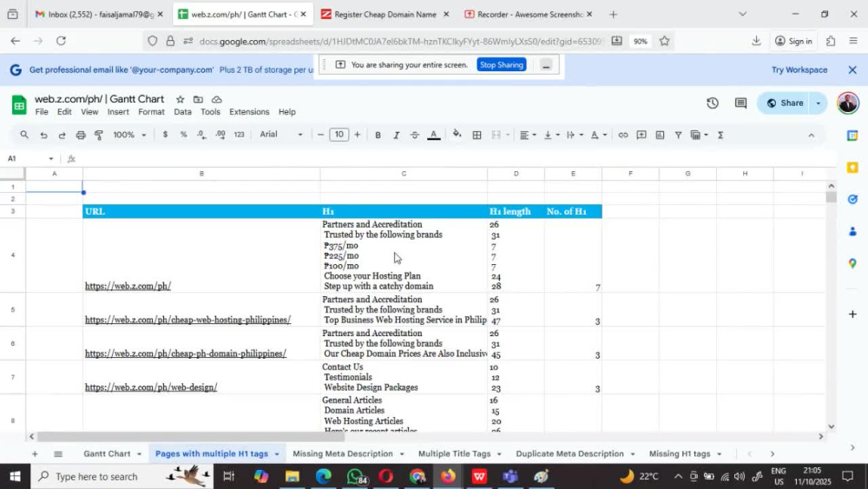Create a filter
Screen dimensions: 868x489
(x=678, y=135)
